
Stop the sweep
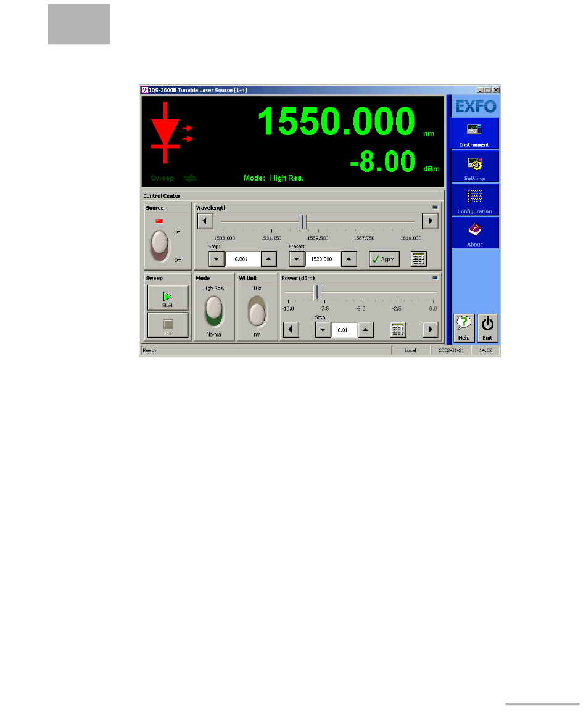168,325
